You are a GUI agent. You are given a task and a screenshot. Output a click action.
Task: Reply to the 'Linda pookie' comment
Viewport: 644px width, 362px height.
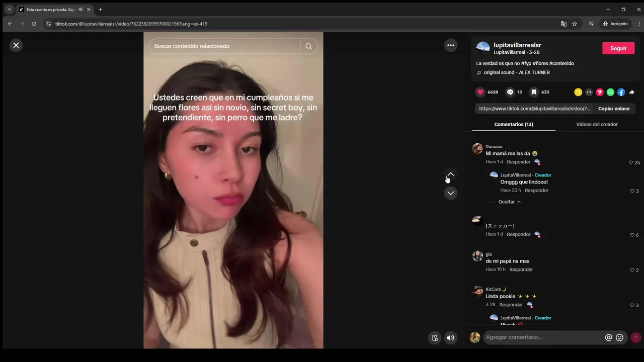coord(511,305)
